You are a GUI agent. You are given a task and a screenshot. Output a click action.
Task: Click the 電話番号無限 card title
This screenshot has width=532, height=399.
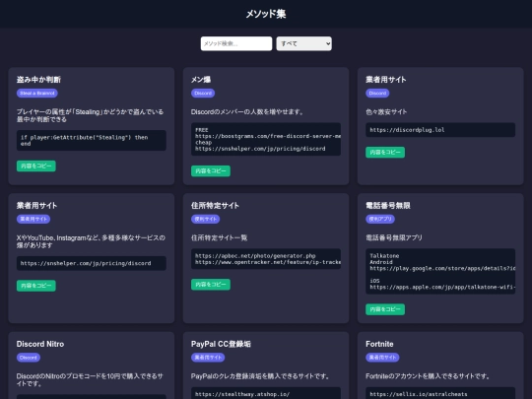pos(388,205)
